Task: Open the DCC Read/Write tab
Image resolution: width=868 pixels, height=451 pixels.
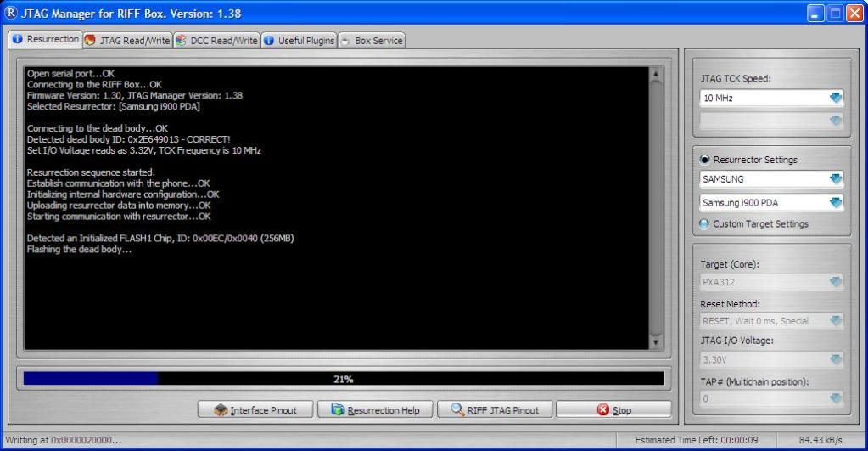Action: (216, 40)
